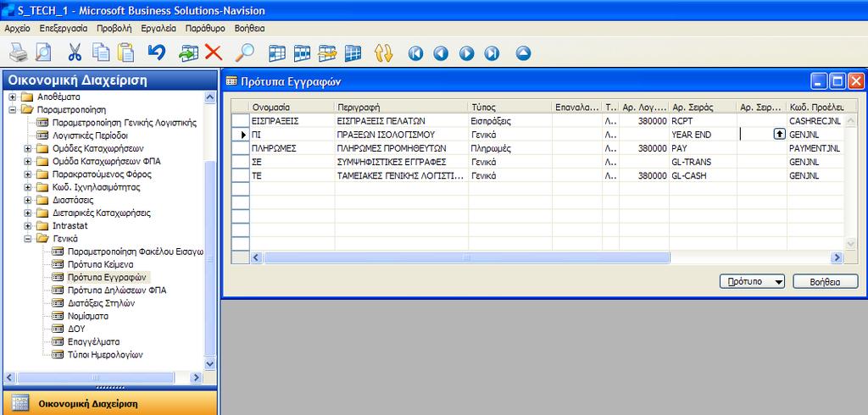Screen dimensions: 868x415
Task: Click the fourth of the four table icons
Action: point(353,53)
